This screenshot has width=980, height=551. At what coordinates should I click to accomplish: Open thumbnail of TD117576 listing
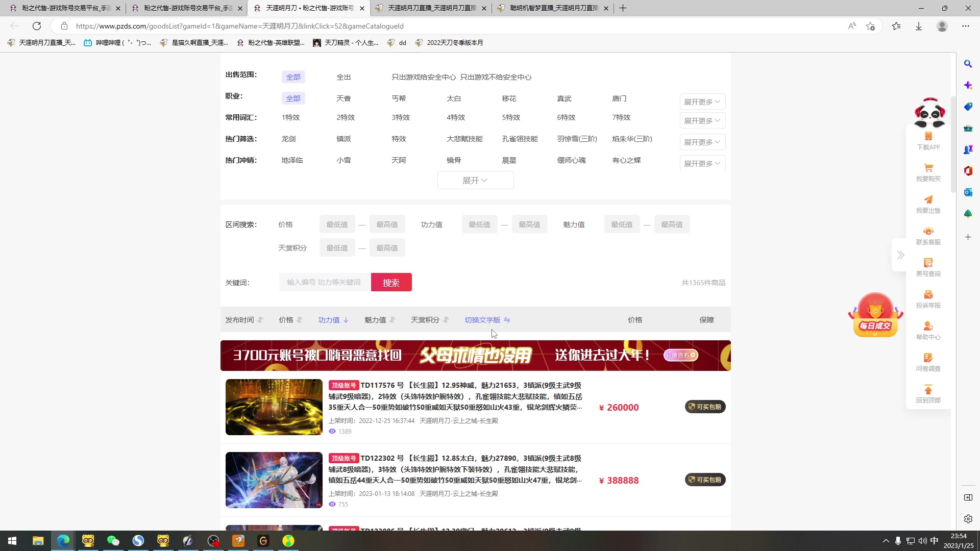click(x=274, y=407)
